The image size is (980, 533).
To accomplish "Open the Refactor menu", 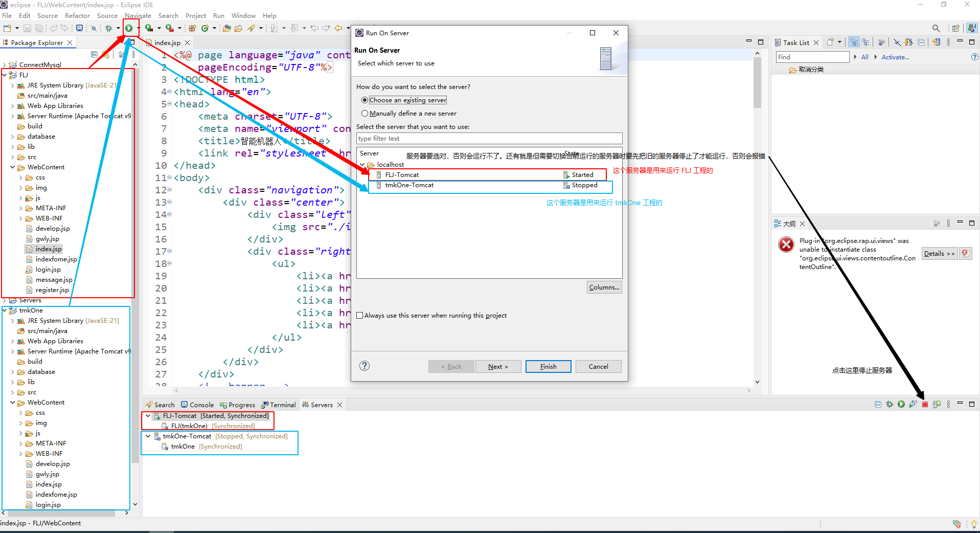I will (x=77, y=16).
